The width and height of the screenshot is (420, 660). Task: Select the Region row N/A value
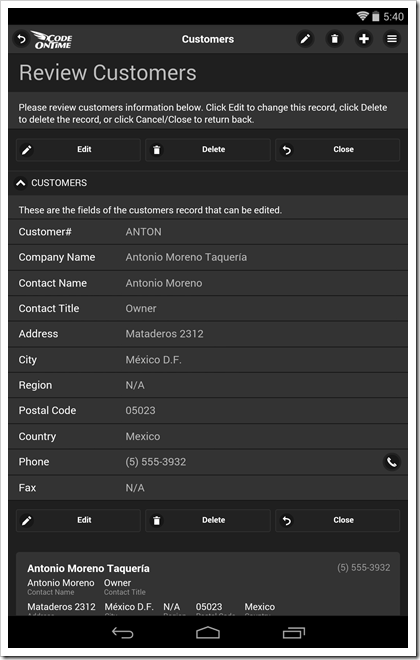(x=135, y=385)
